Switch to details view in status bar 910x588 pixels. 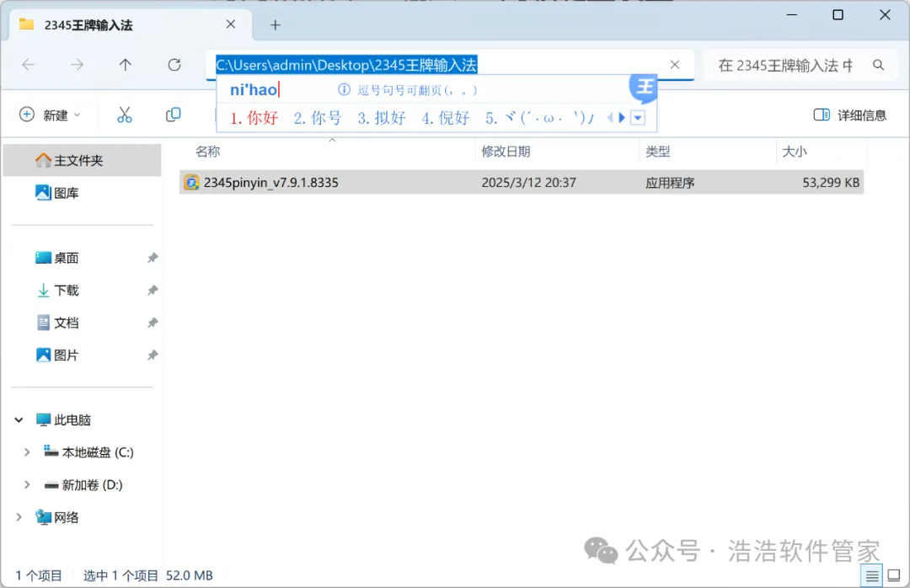click(872, 576)
